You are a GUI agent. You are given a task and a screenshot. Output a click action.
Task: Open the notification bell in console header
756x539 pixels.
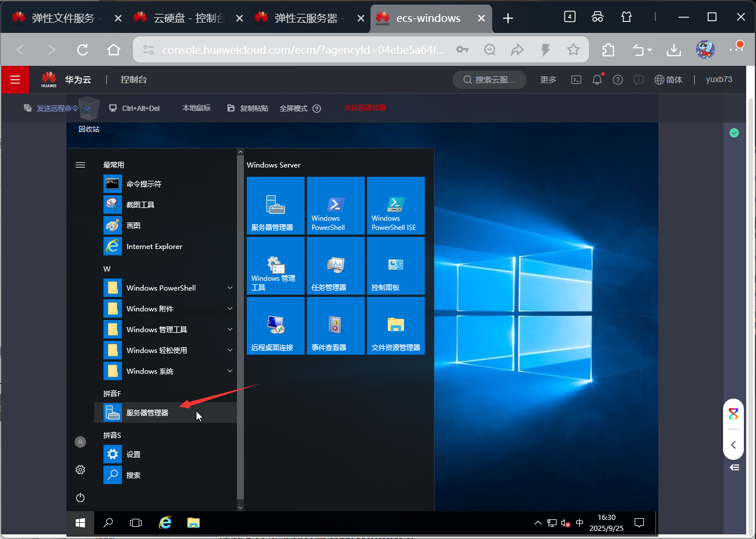[597, 80]
